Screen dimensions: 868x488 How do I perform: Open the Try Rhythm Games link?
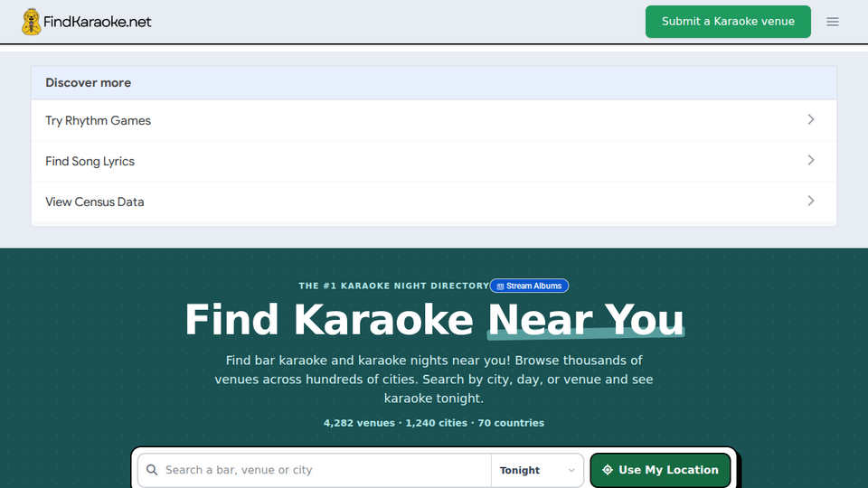pos(434,120)
